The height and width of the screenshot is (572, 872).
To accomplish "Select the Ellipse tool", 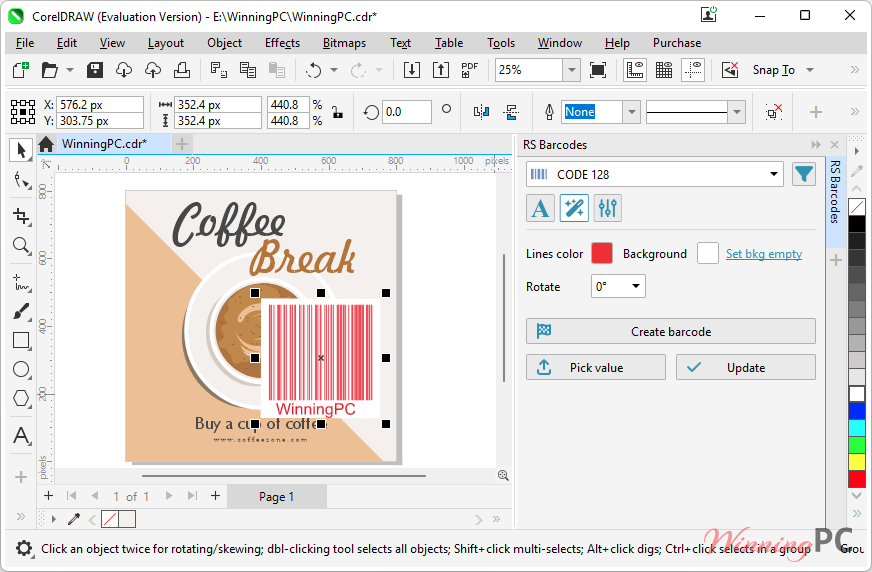I will (x=21, y=369).
